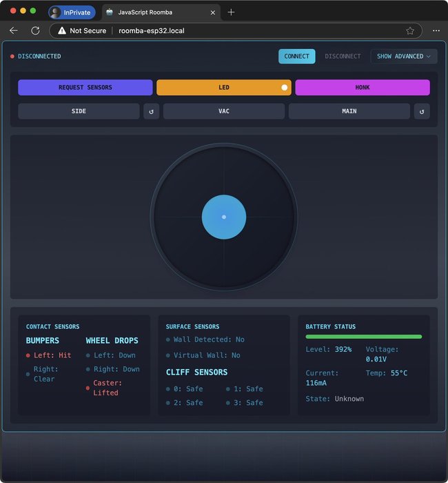Expand the Show Advanced dropdown
The width and height of the screenshot is (448, 483).
(x=403, y=57)
